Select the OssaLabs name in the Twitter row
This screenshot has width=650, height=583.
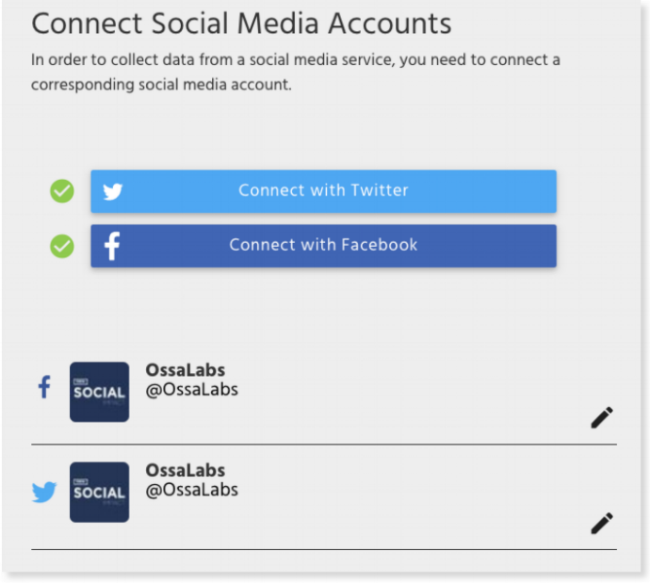tap(185, 470)
